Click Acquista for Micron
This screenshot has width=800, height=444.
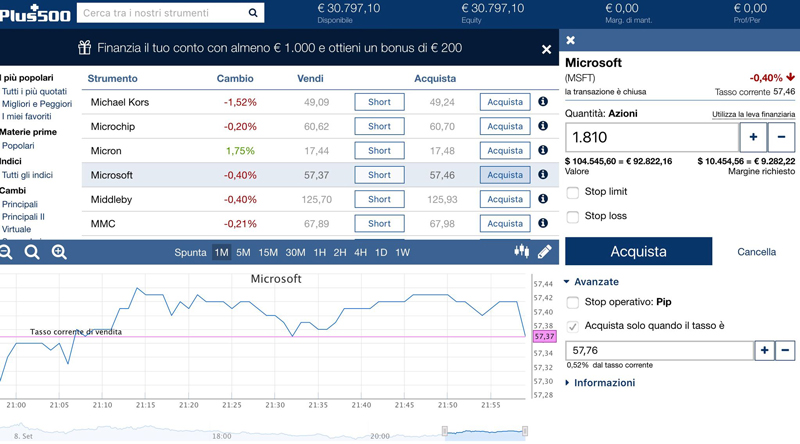(505, 150)
